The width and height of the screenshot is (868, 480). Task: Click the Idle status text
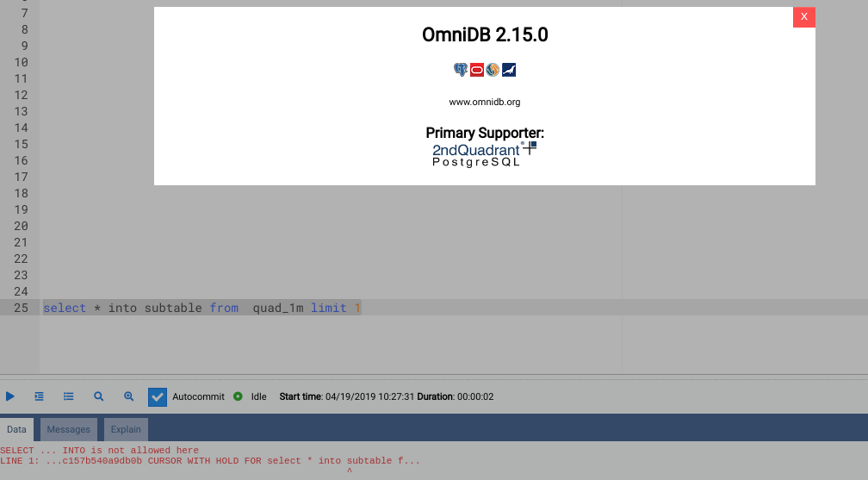tap(258, 396)
